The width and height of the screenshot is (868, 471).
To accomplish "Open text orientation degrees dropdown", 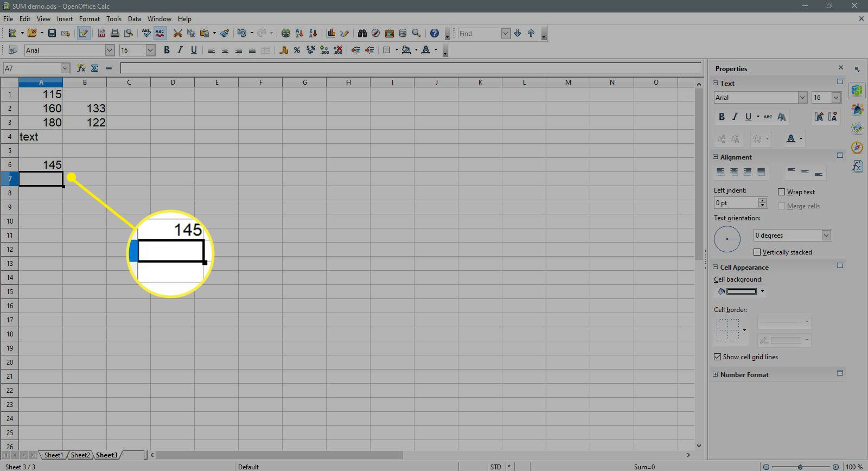I will coord(826,235).
